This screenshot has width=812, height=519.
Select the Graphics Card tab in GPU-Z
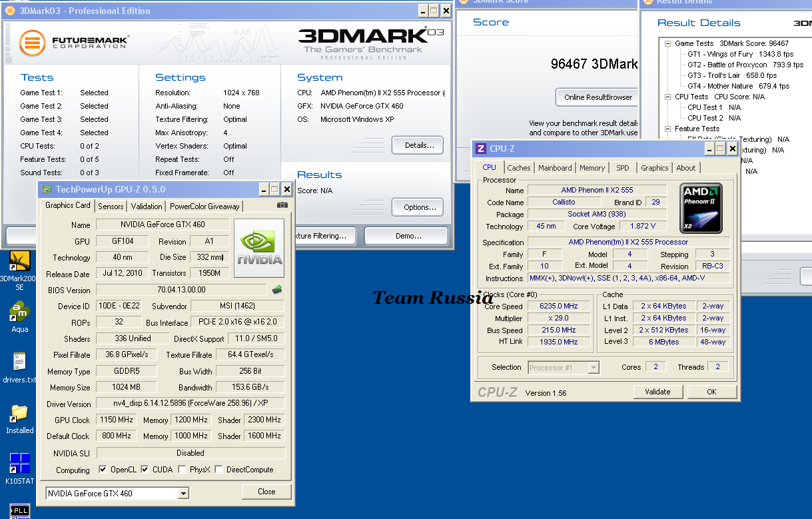(x=67, y=205)
